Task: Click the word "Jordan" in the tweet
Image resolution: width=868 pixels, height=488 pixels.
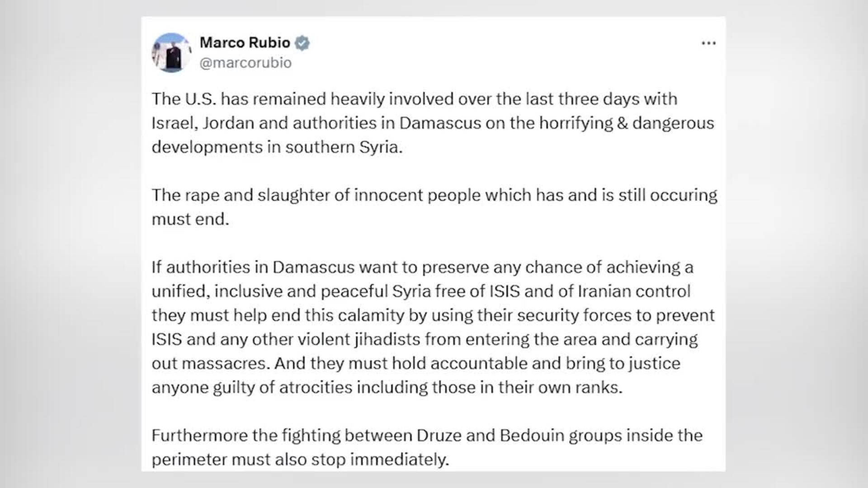Action: coord(228,123)
